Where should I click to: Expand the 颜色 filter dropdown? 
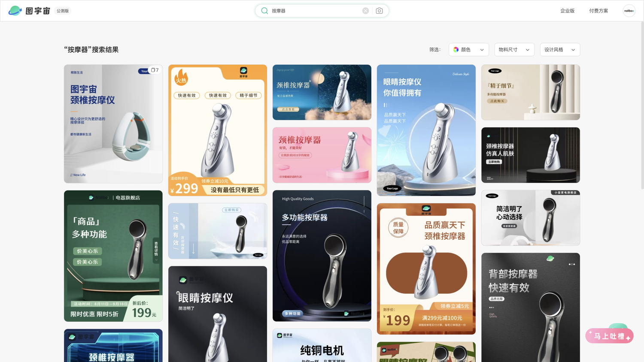pyautogui.click(x=469, y=50)
